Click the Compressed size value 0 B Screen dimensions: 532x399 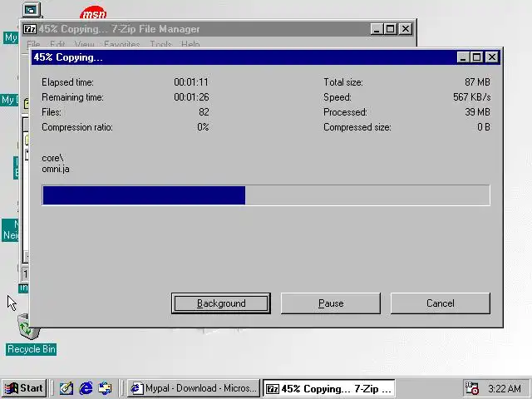pyautogui.click(x=484, y=127)
